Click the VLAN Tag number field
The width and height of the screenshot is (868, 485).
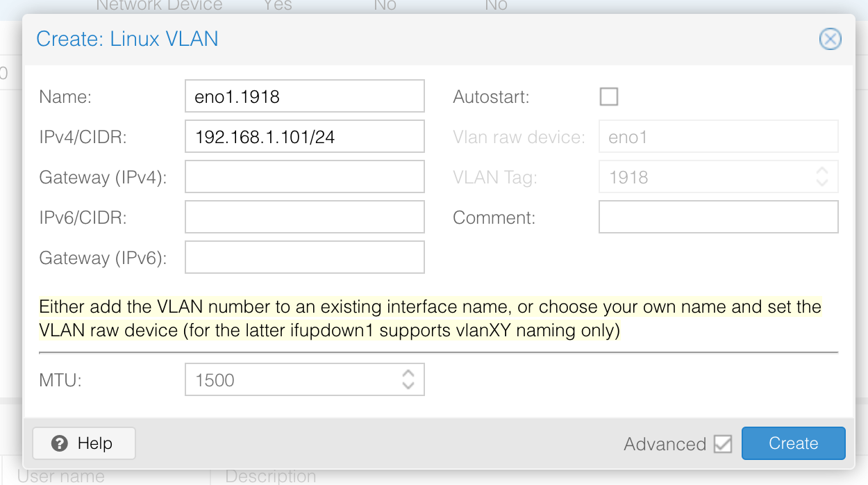pyautogui.click(x=705, y=177)
